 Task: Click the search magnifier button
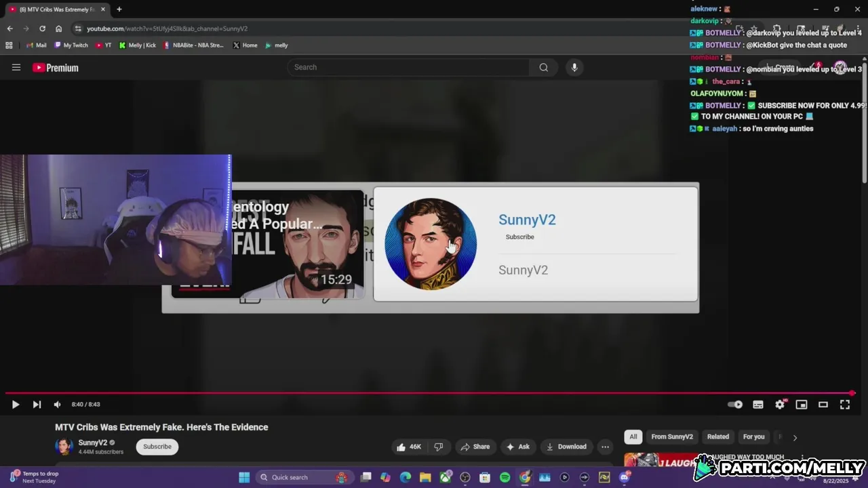coord(544,67)
